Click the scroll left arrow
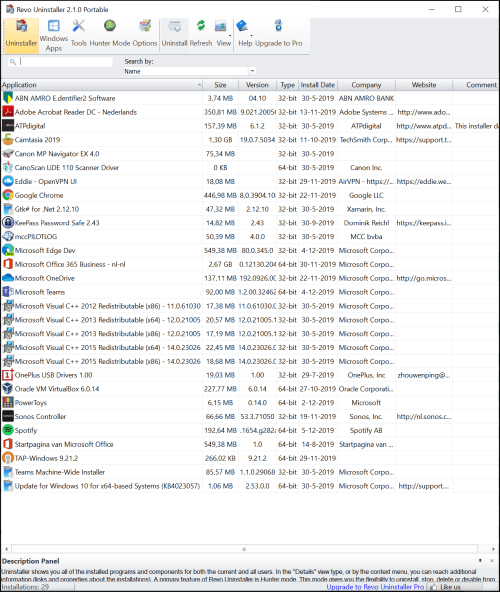500x592 pixels. pyautogui.click(x=6, y=549)
